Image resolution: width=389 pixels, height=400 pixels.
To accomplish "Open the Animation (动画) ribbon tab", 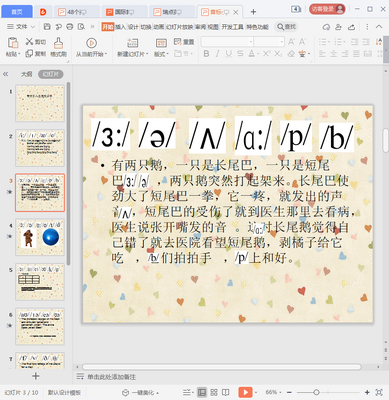I will 159,27.
